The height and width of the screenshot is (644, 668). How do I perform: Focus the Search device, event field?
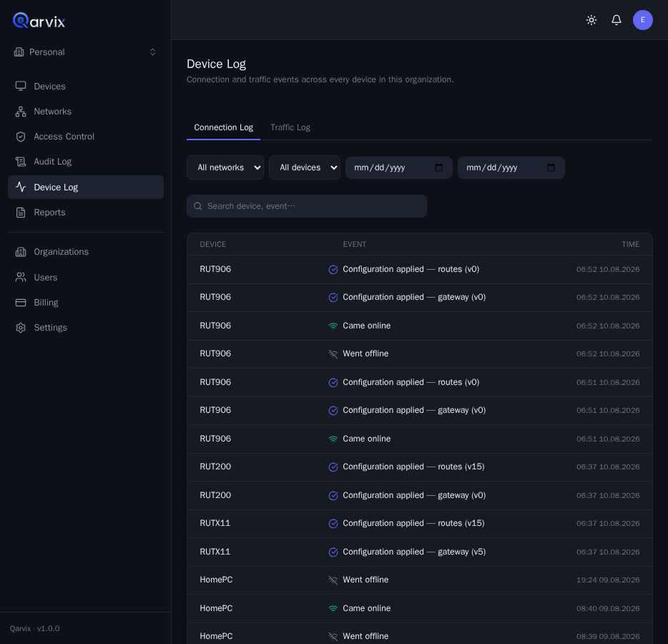coord(307,206)
